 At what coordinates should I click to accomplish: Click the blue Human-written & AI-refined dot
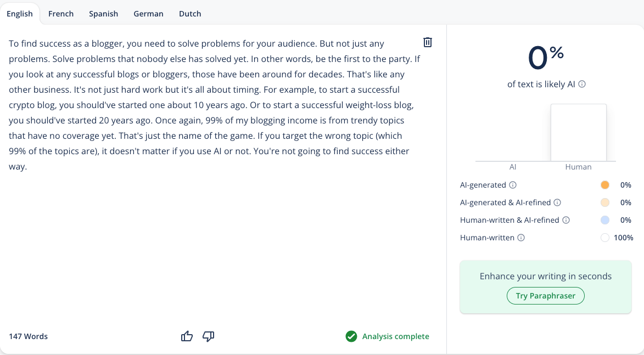tap(605, 220)
